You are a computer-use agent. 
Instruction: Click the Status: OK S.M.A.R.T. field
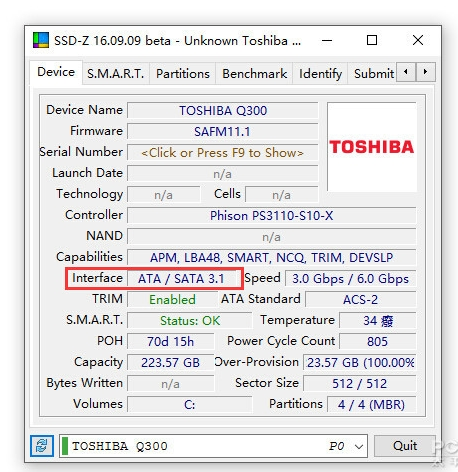(189, 321)
